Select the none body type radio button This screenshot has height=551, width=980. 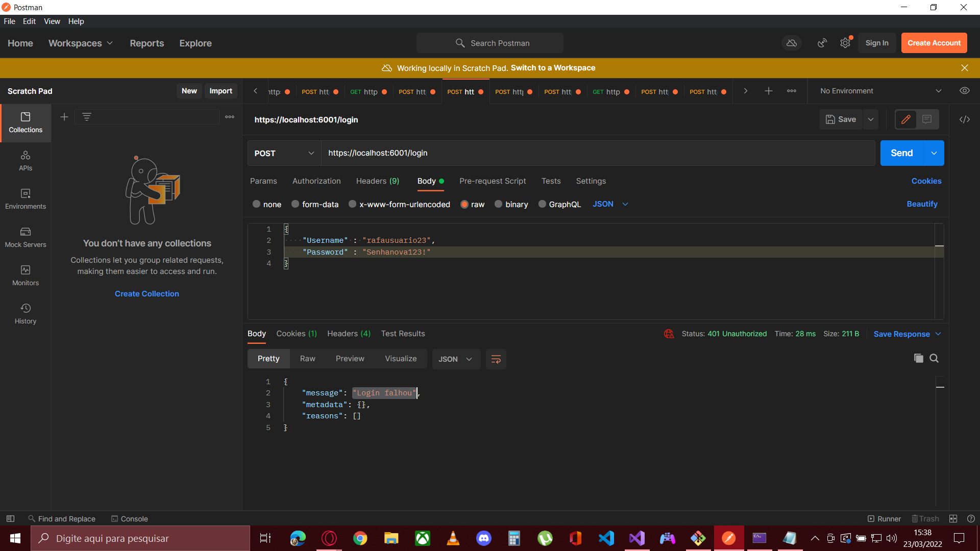[x=256, y=204]
